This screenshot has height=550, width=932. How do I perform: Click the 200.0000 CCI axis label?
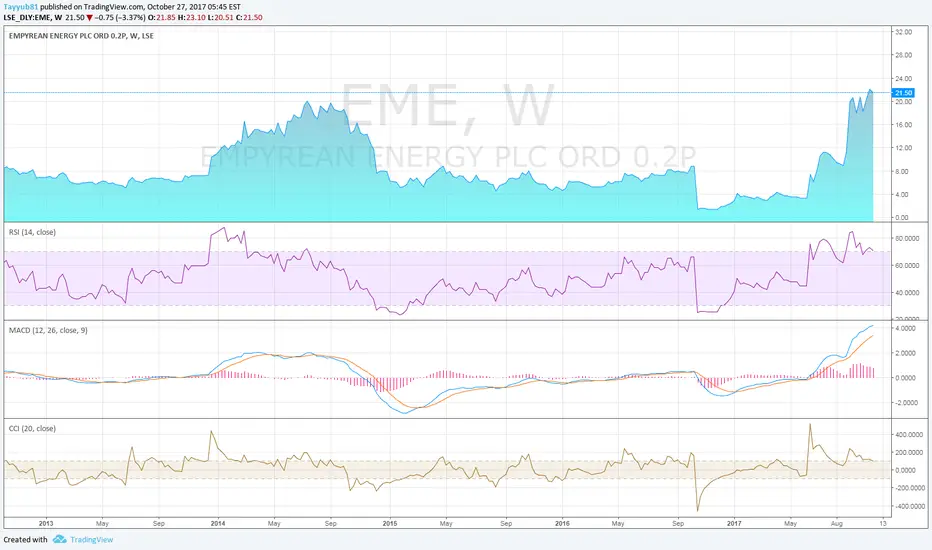pos(909,452)
